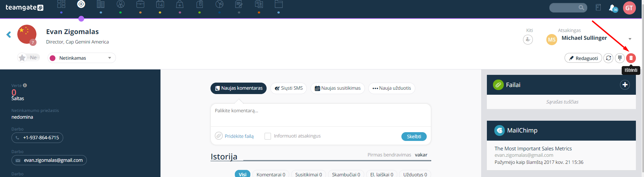Open the Netinkamas status dropdown
Image resolution: width=644 pixels, height=177 pixels.
click(81, 58)
